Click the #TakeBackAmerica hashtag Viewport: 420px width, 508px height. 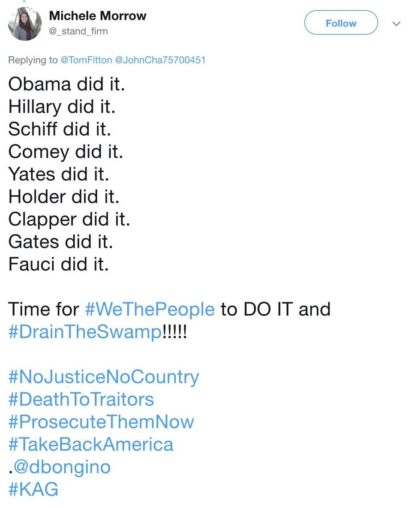91,444
